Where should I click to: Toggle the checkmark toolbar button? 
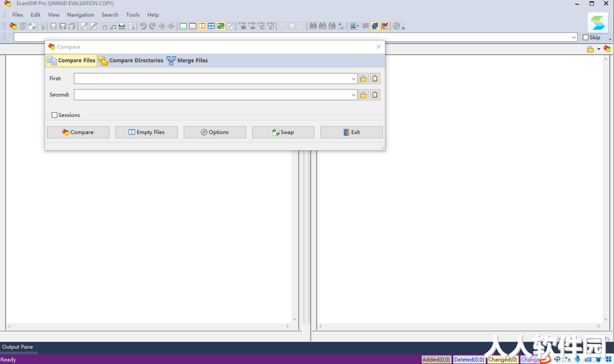(x=230, y=26)
